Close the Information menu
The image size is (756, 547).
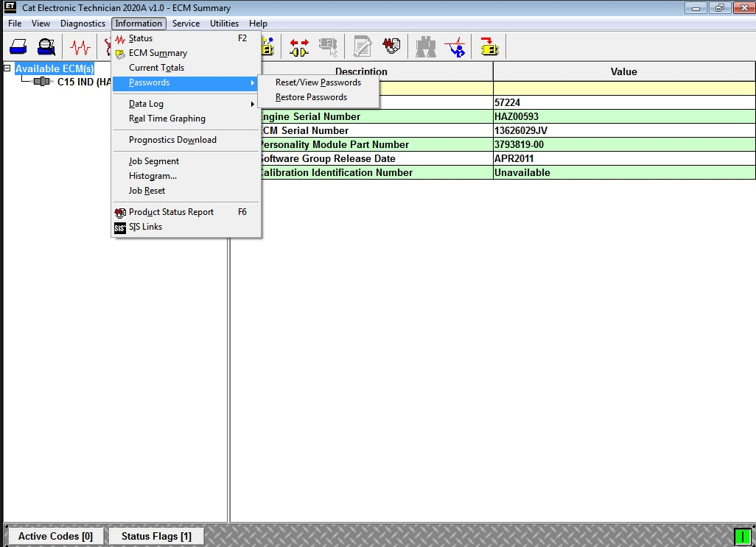click(x=139, y=24)
